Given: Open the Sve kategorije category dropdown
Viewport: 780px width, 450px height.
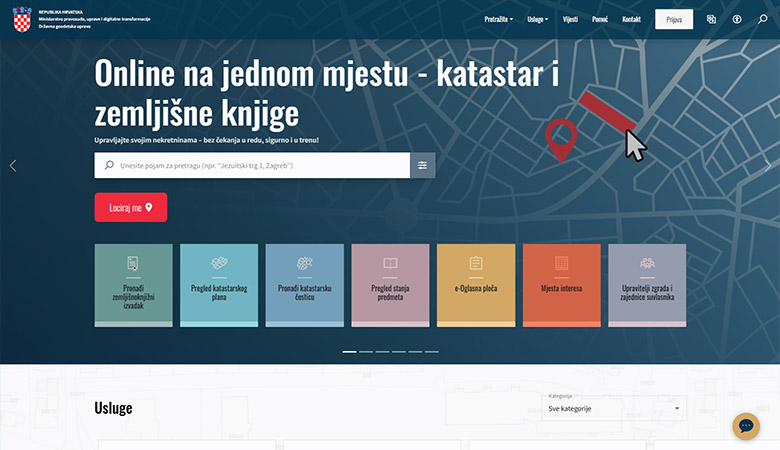Looking at the screenshot, I should [613, 409].
